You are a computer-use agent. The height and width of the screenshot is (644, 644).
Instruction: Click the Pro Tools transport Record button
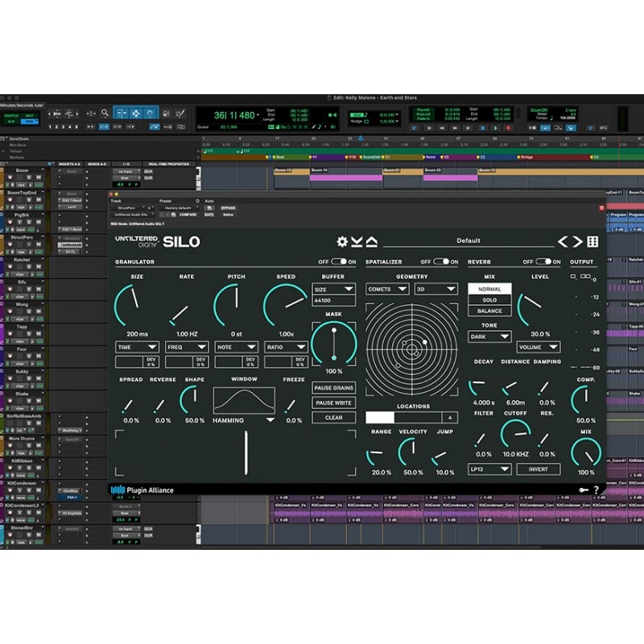(x=509, y=128)
